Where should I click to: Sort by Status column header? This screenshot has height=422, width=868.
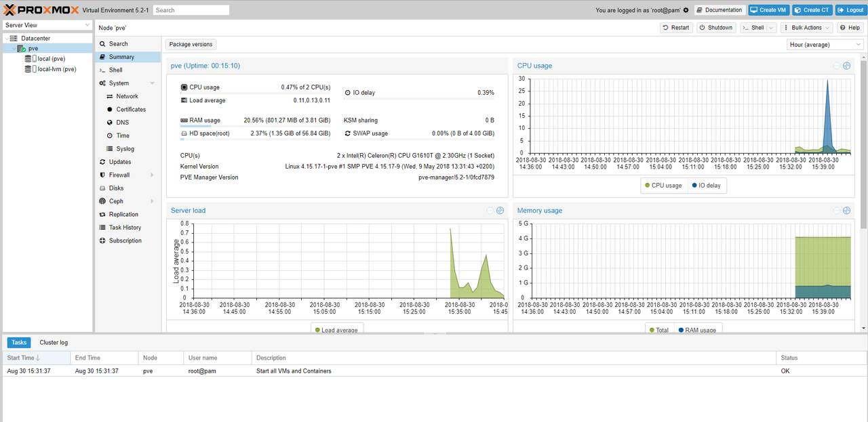point(821,358)
